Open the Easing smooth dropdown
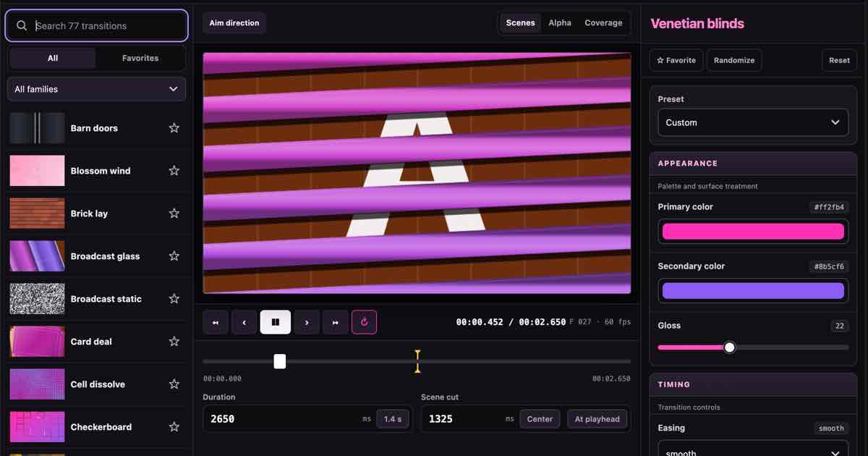The width and height of the screenshot is (868, 456). (x=753, y=449)
